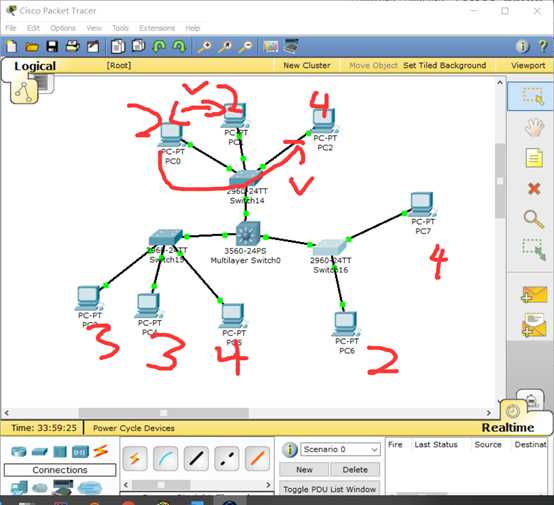This screenshot has width=554, height=505.
Task: Open the Edit menu
Action: click(x=33, y=28)
